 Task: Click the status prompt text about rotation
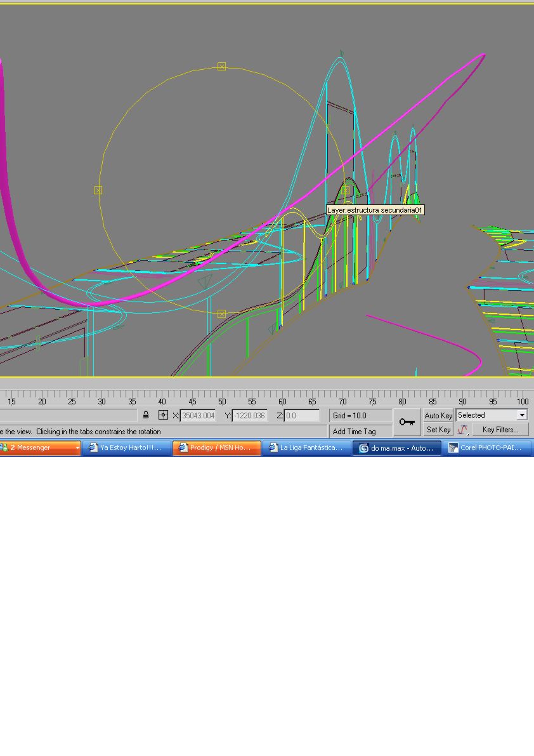81,432
